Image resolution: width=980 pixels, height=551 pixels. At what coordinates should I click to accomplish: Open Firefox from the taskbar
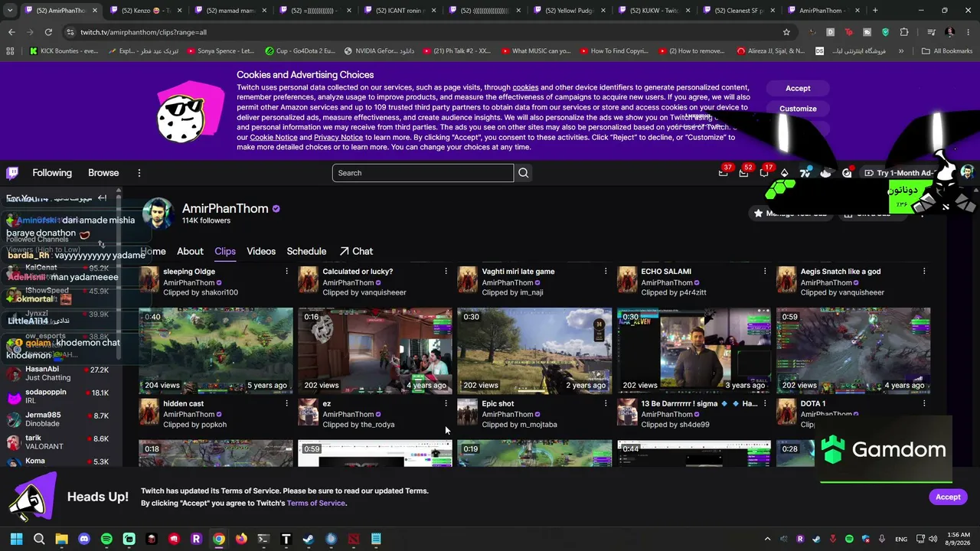point(241,539)
